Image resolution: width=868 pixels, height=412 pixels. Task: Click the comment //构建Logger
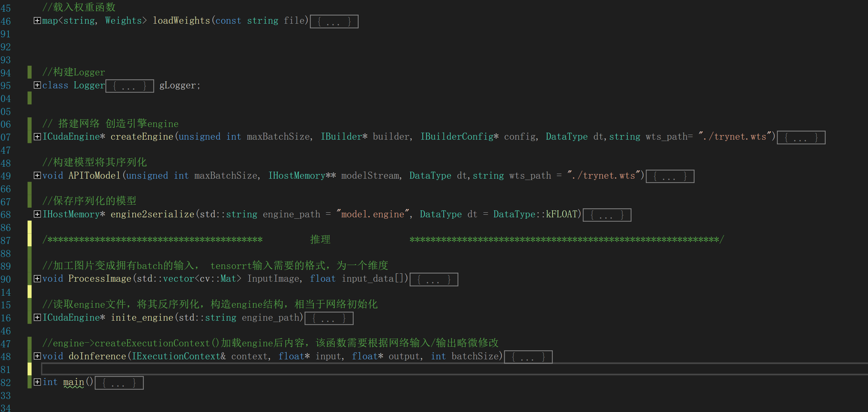pyautogui.click(x=73, y=72)
